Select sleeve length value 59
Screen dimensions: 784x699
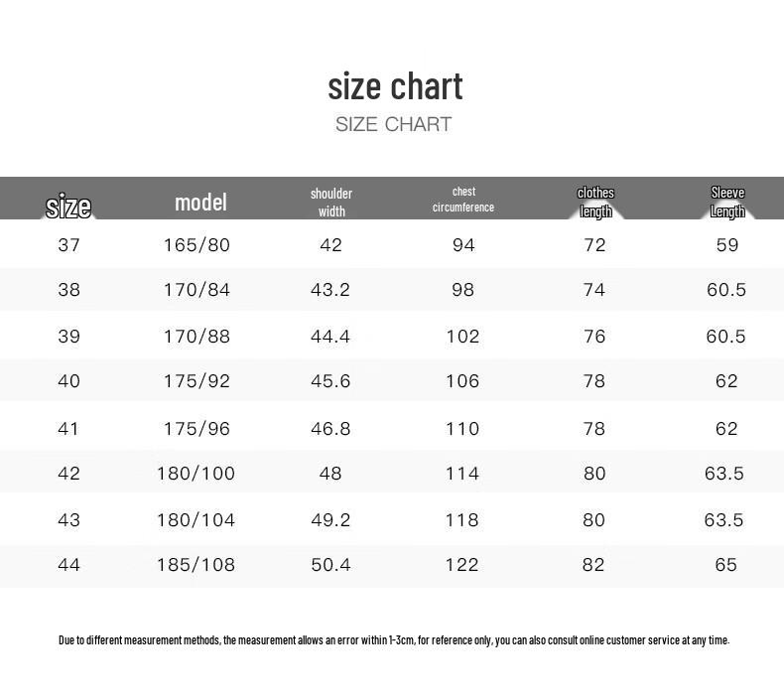point(727,245)
